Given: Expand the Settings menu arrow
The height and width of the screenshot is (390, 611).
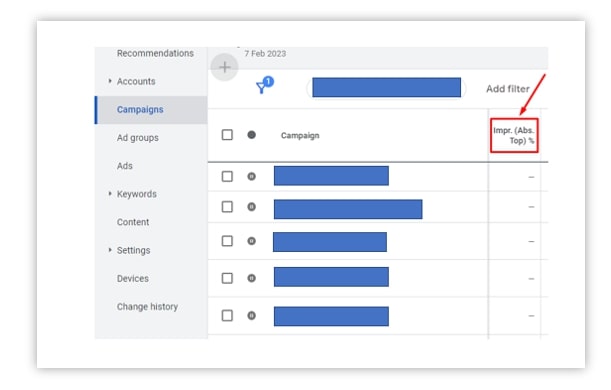Looking at the screenshot, I should click(x=110, y=250).
